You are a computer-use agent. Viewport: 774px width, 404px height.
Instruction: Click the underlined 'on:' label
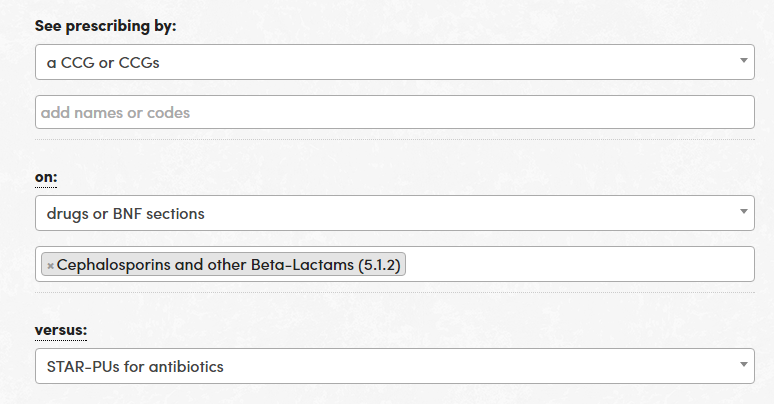[x=46, y=177]
